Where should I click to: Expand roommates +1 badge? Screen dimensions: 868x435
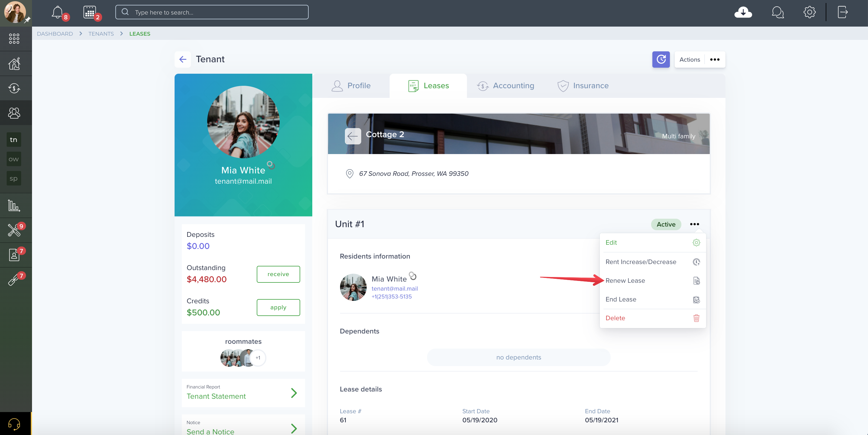[x=258, y=358]
